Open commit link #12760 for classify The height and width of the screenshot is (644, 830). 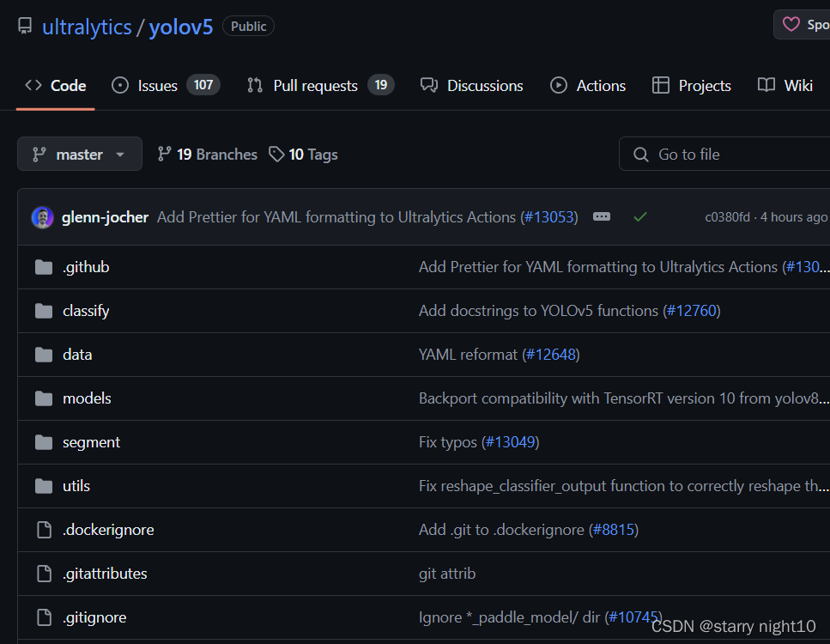click(x=692, y=311)
